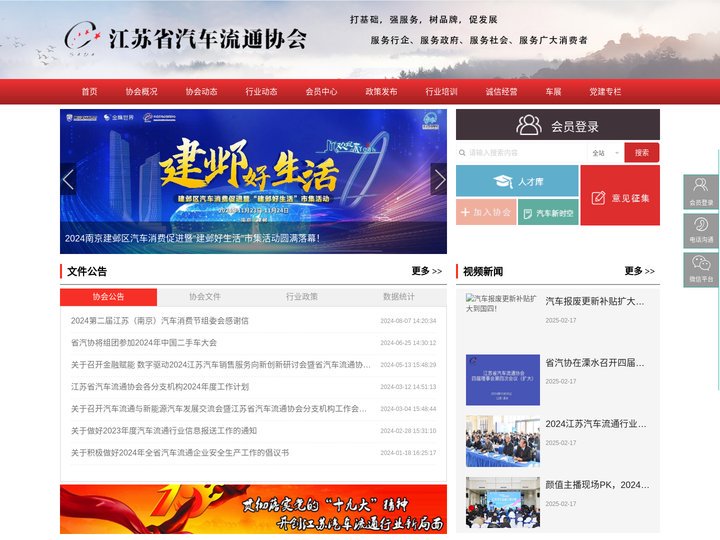This screenshot has height=540, width=720.
Task: Open video news 颜值主播现场PK，2024...
Action: tap(597, 484)
